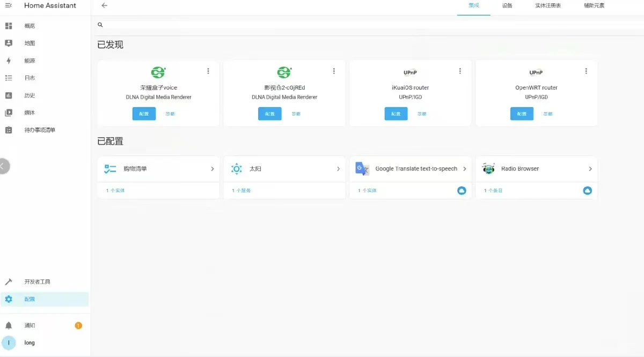Expand the 太阳 integration chevron

click(x=338, y=169)
